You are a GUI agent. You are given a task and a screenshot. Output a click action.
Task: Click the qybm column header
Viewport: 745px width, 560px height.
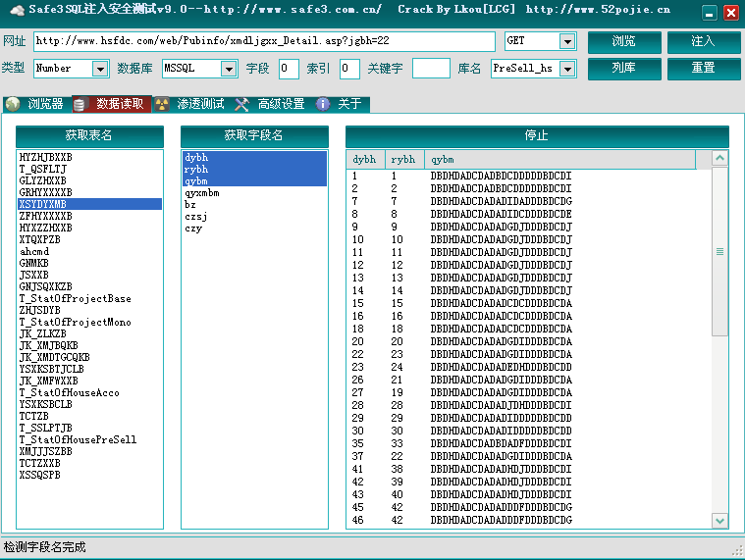click(x=560, y=160)
